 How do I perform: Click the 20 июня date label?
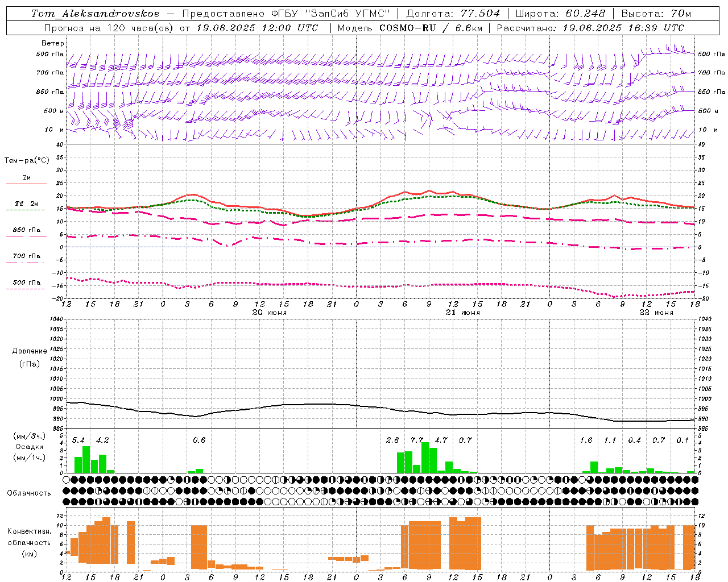pos(270,313)
